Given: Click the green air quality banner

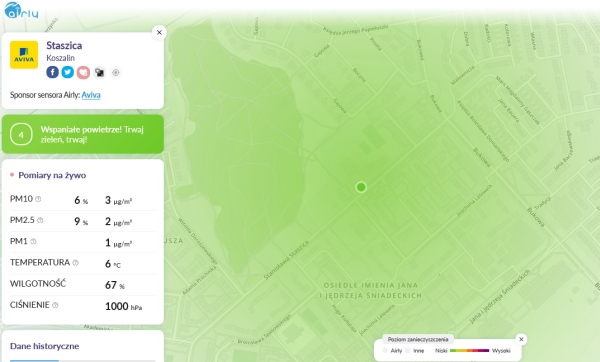Looking at the screenshot, I should pyautogui.click(x=83, y=134).
